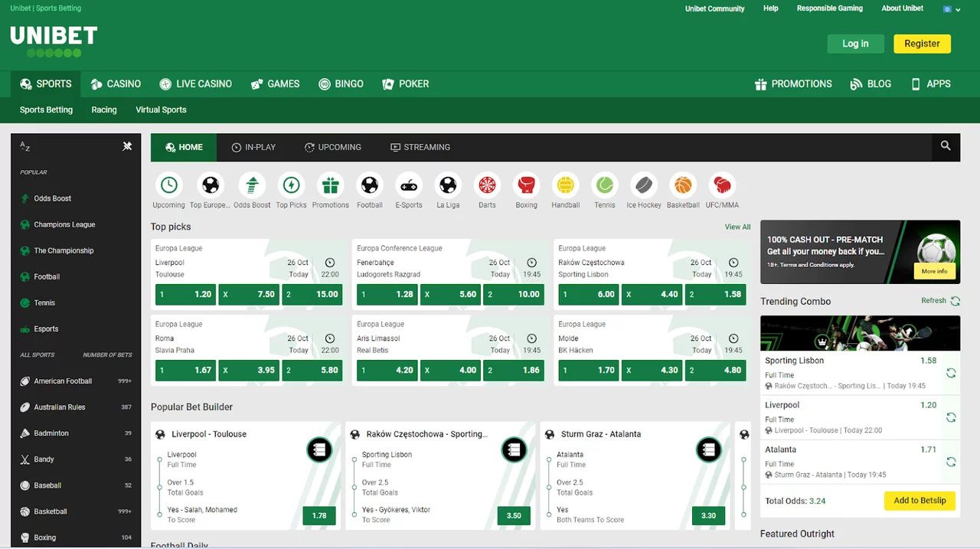Open the Help link

click(770, 8)
